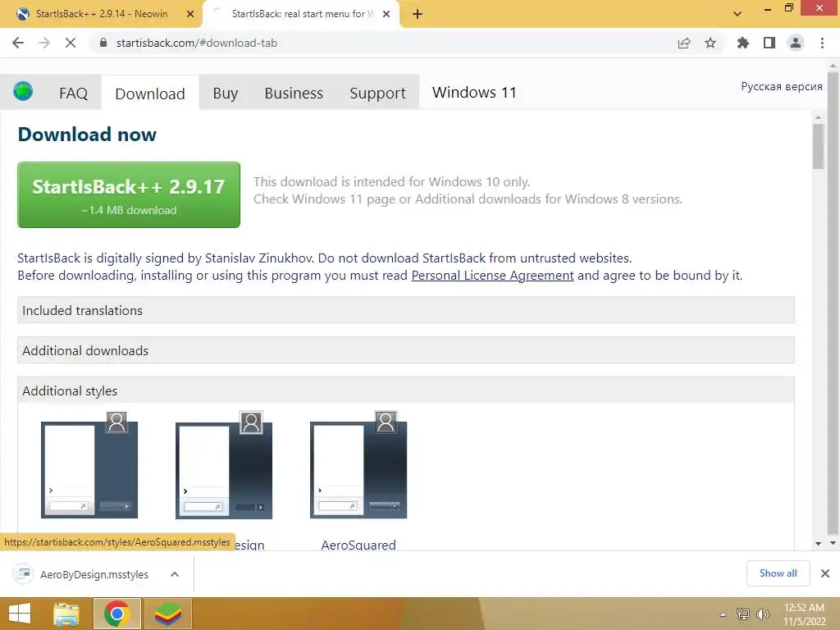Select the Download tab
Viewport: 840px width, 630px height.
click(150, 94)
